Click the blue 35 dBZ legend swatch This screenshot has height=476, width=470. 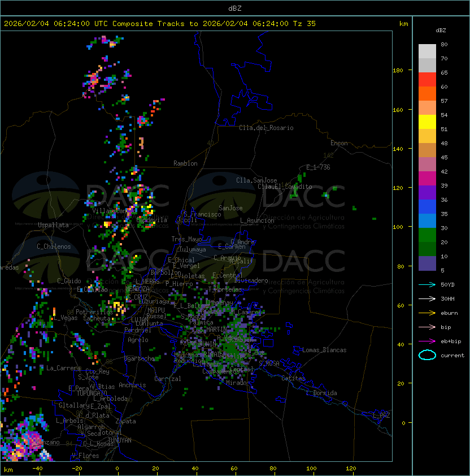pyautogui.click(x=427, y=207)
